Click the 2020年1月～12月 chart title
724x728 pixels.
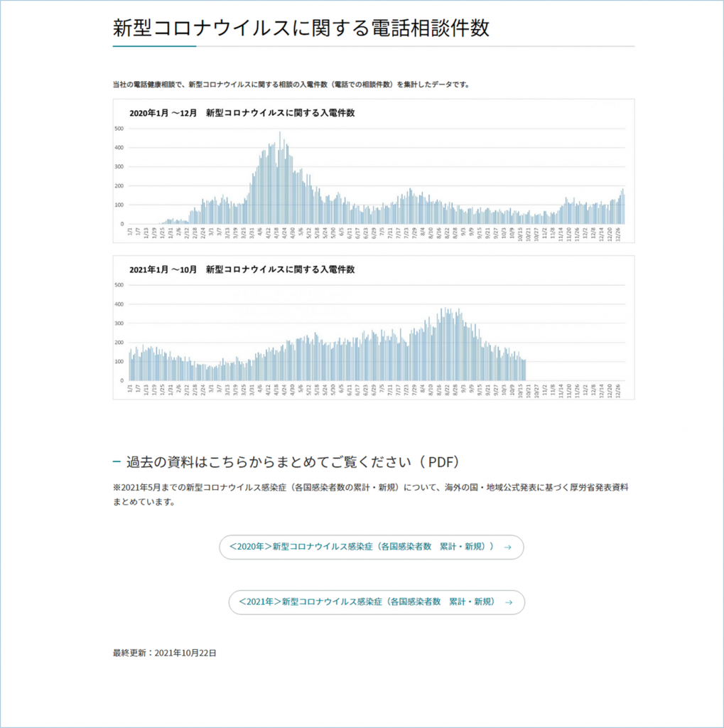[x=242, y=113]
